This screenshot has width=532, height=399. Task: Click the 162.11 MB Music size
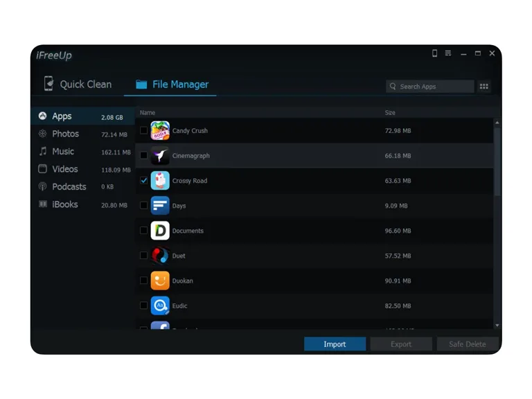coord(116,152)
